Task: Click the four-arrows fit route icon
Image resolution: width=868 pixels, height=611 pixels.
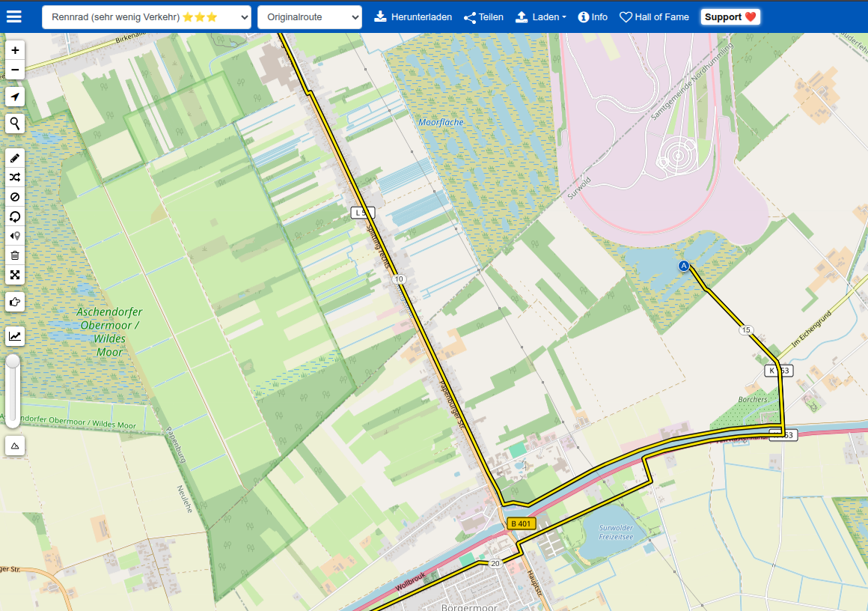Action: pyautogui.click(x=15, y=275)
